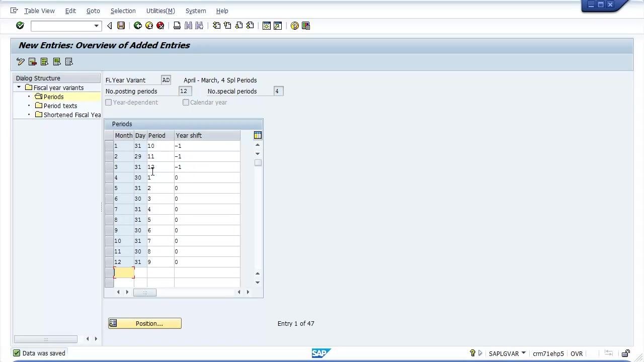Toggle the Year-dependent checkbox
Screen dimensions: 644x362
pyautogui.click(x=109, y=103)
